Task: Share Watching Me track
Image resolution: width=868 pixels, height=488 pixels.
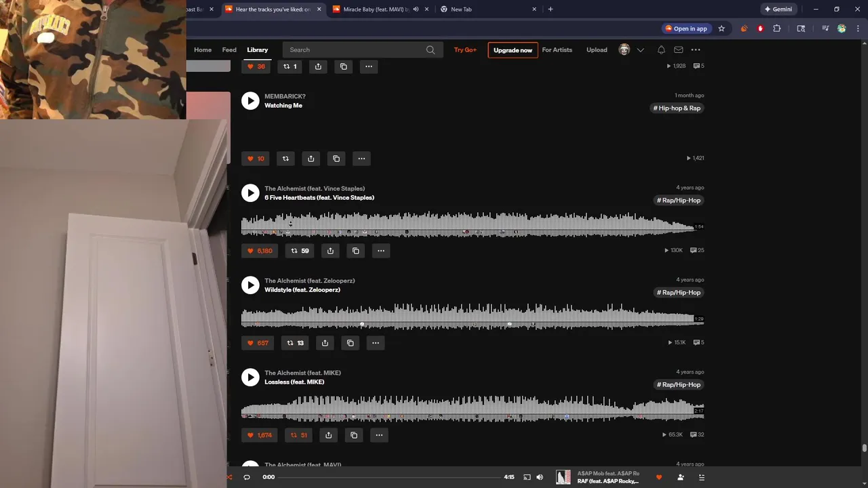Action: pyautogui.click(x=311, y=159)
